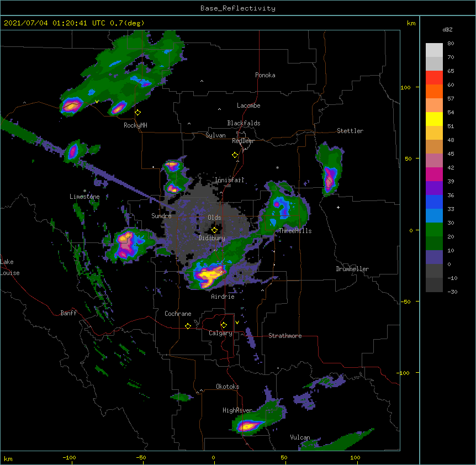Click the storm cell south of Stettler

point(330,170)
